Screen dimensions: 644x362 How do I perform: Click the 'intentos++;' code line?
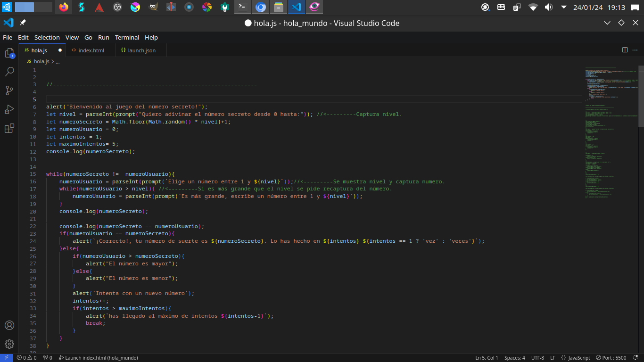click(x=91, y=301)
